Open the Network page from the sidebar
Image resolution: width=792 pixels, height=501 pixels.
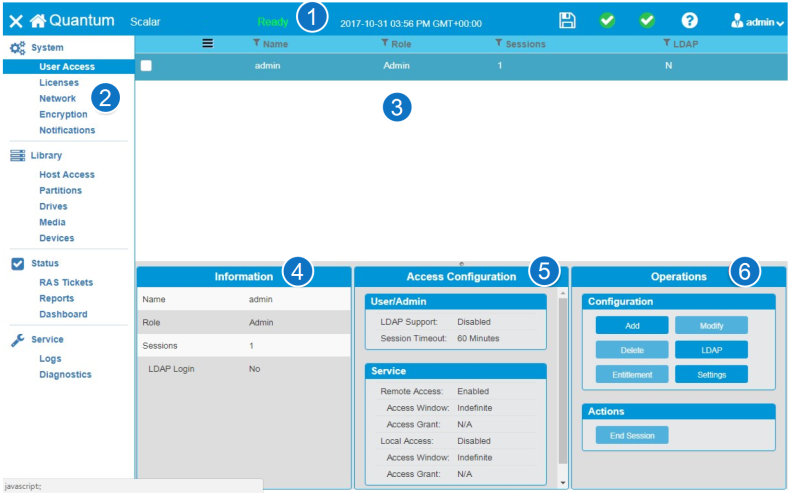pos(57,98)
